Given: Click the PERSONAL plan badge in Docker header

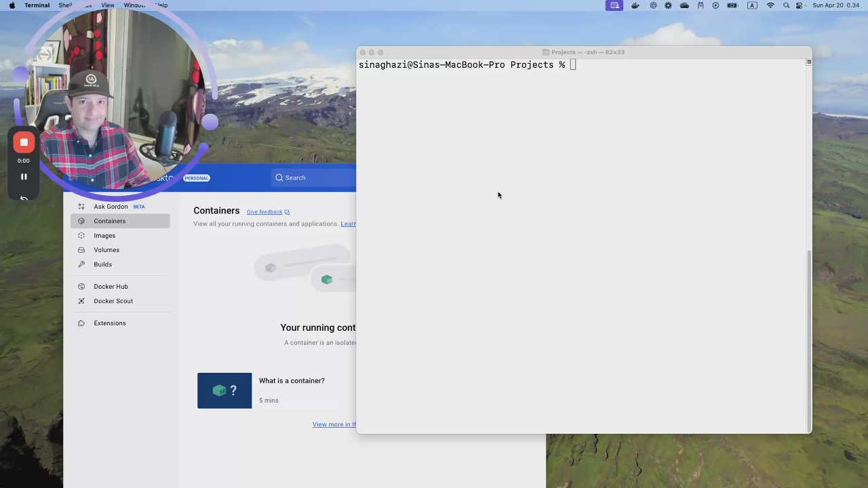Looking at the screenshot, I should tap(197, 178).
